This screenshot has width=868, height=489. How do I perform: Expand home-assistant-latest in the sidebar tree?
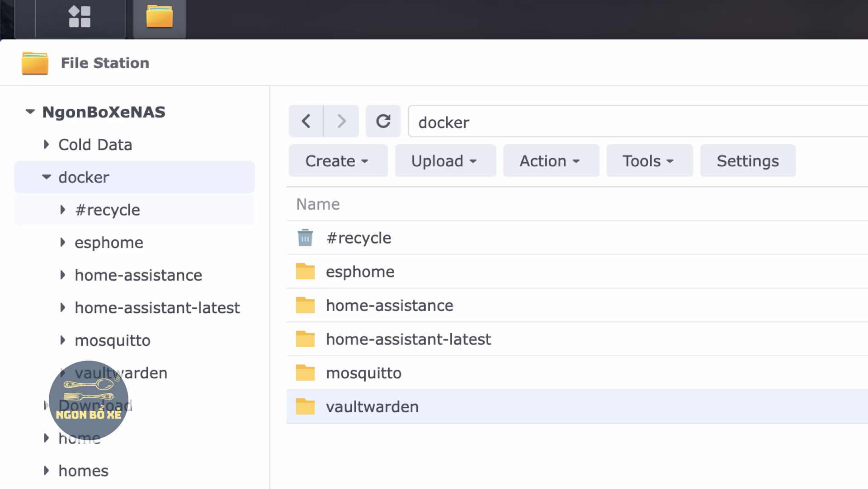coord(63,307)
